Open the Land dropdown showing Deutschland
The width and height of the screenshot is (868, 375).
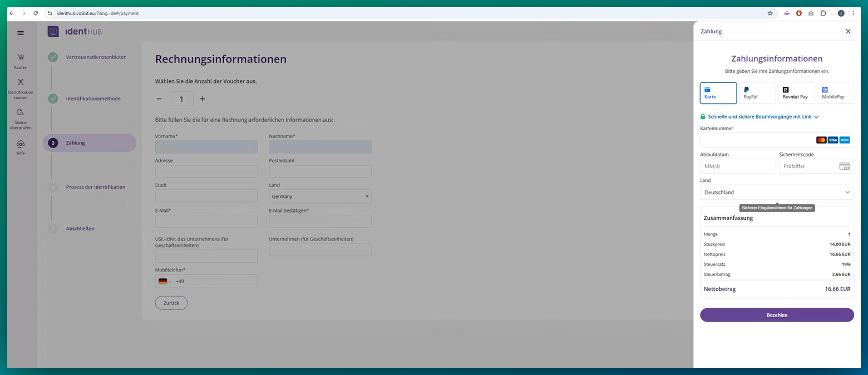[x=777, y=193]
